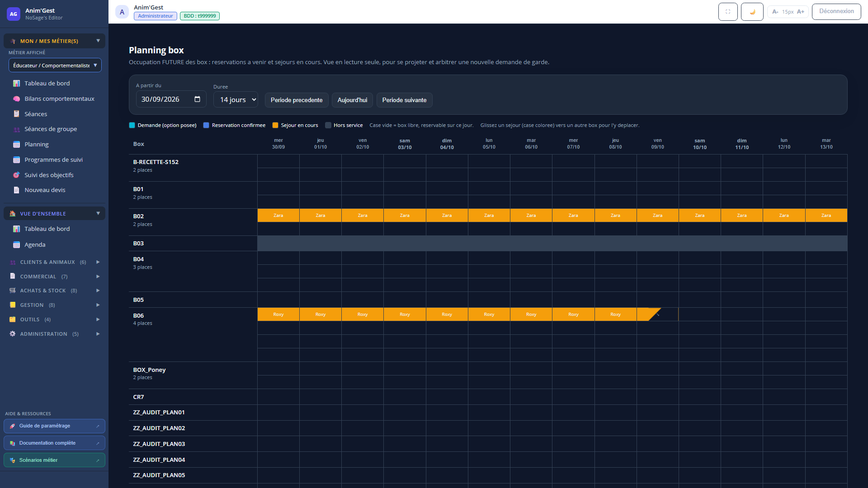
Task: Go to Periode precedente
Action: point(297,100)
